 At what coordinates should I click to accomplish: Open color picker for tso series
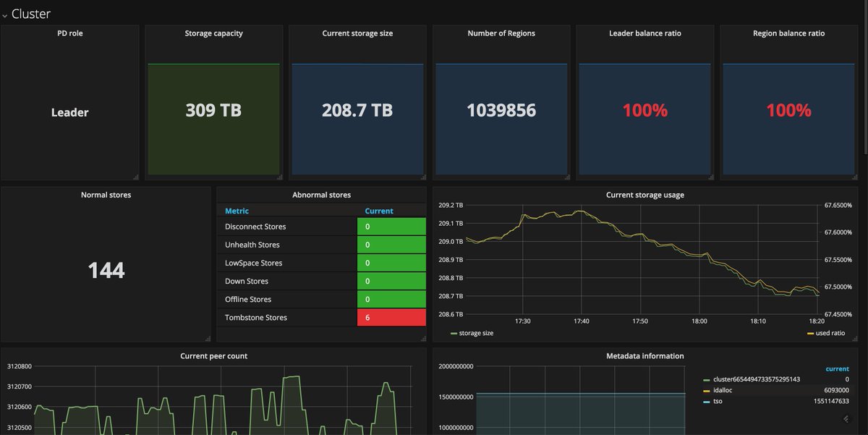[x=707, y=402]
